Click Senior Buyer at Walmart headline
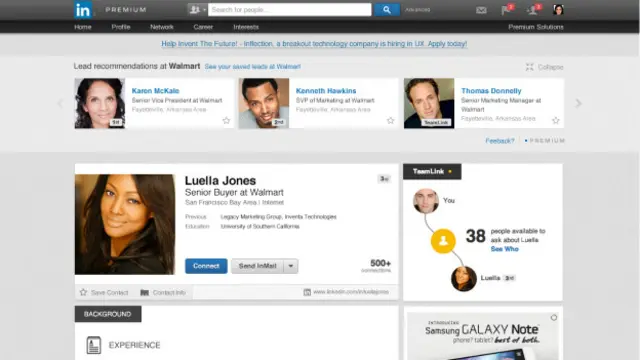Screen dimensions: 640x360 click(234, 192)
